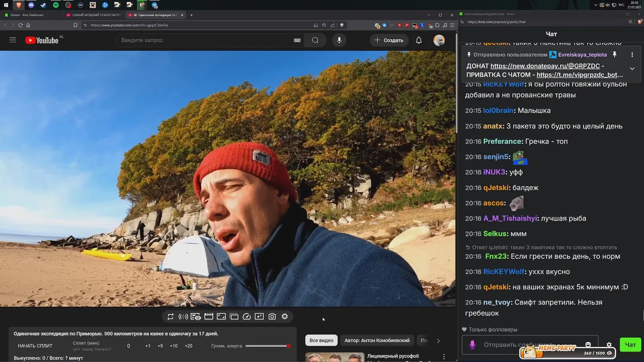Viewport: 644px width, 362px height.
Task: Open the YouTube hamburger guide menu
Action: [13, 40]
